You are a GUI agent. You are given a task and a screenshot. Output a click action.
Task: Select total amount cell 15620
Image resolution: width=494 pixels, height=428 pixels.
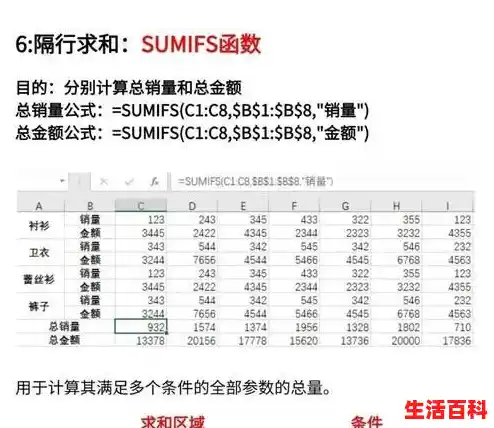click(x=294, y=340)
